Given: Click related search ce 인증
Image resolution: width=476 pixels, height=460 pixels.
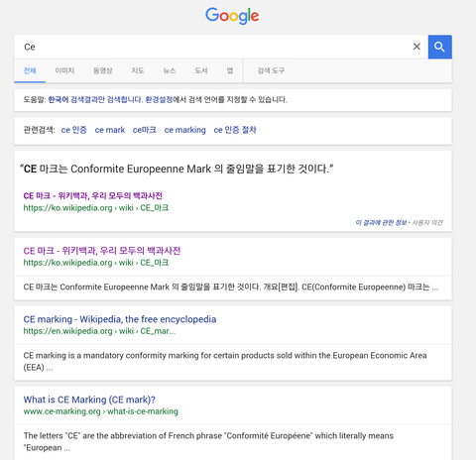Looking at the screenshot, I should coord(74,130).
